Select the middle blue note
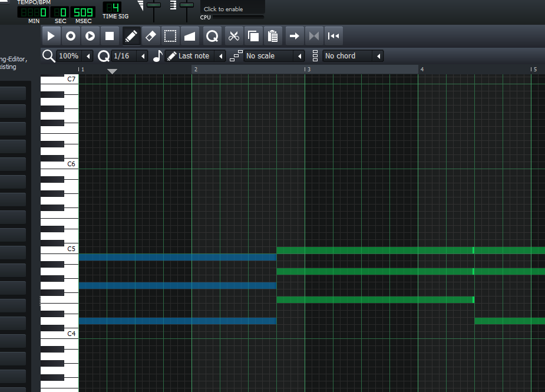The image size is (545, 392). tap(177, 285)
